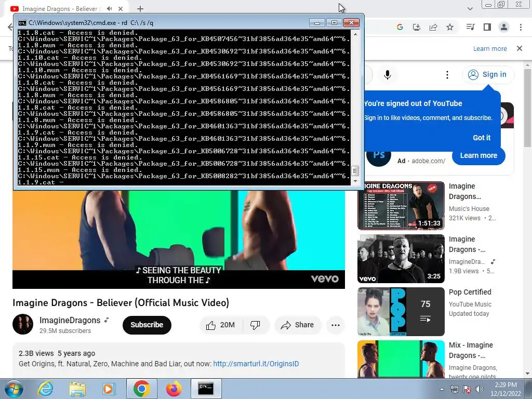
Task: Close the Chrome infobar with the X
Action: (520, 48)
